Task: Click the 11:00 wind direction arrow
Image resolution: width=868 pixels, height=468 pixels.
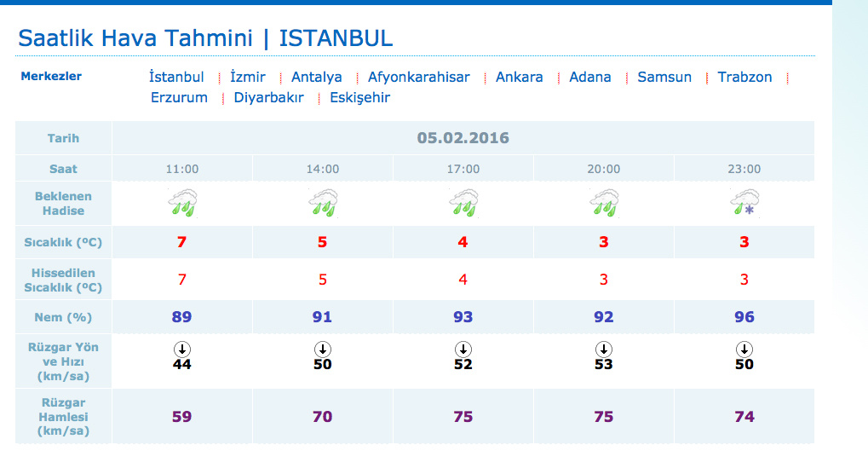Action: (181, 349)
